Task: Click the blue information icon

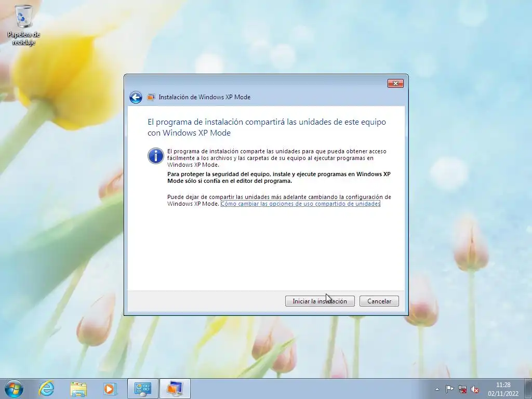Action: tap(156, 156)
